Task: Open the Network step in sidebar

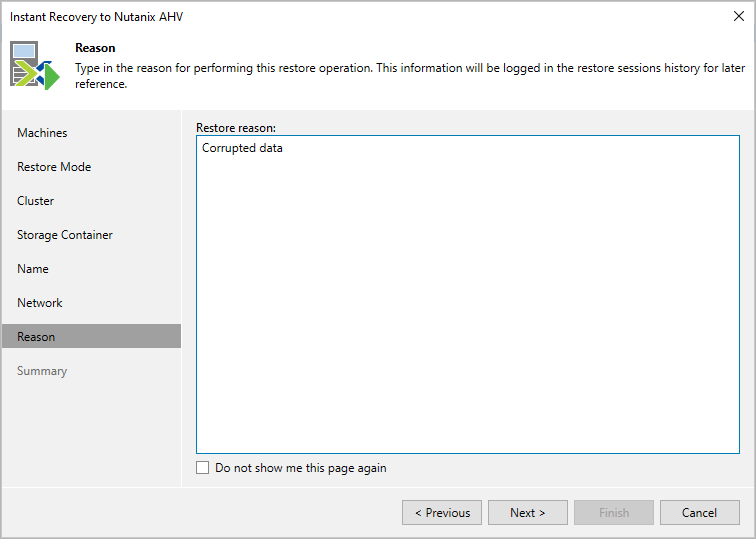Action: point(40,303)
